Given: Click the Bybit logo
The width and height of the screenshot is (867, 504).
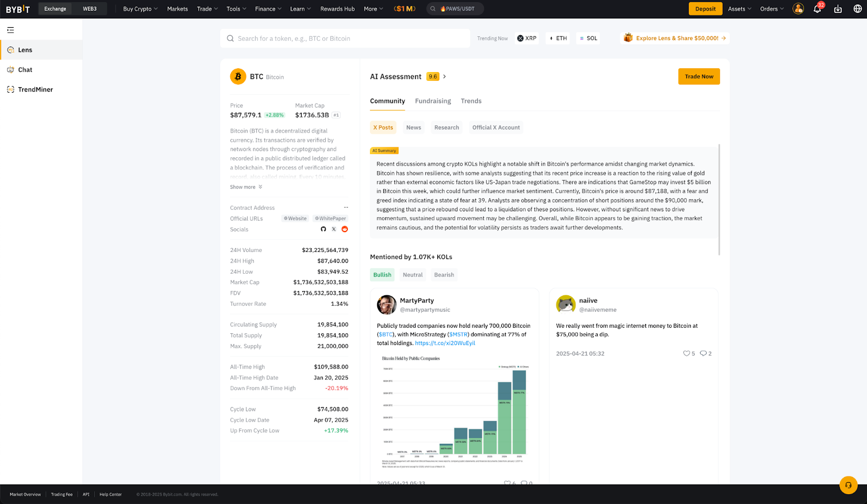Looking at the screenshot, I should tap(18, 9).
